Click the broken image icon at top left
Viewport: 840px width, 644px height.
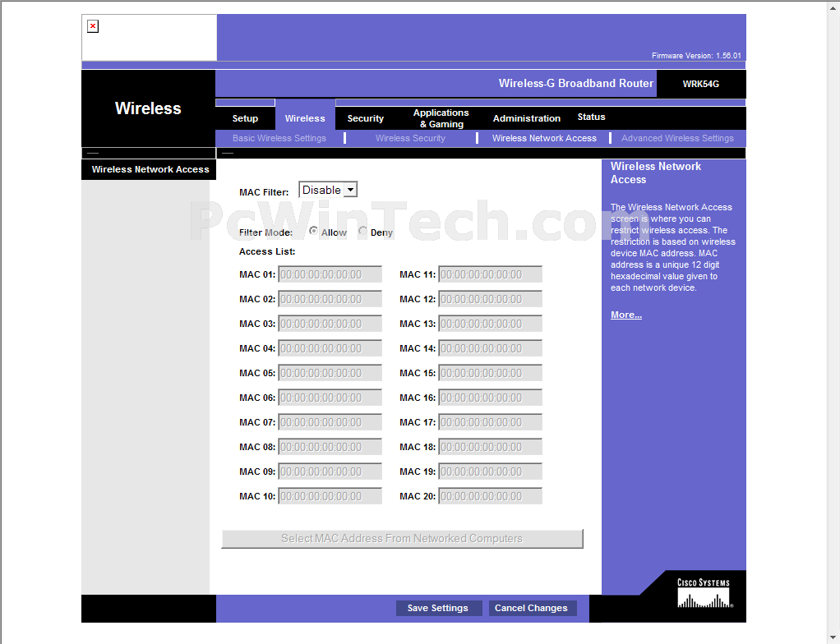coord(93,26)
